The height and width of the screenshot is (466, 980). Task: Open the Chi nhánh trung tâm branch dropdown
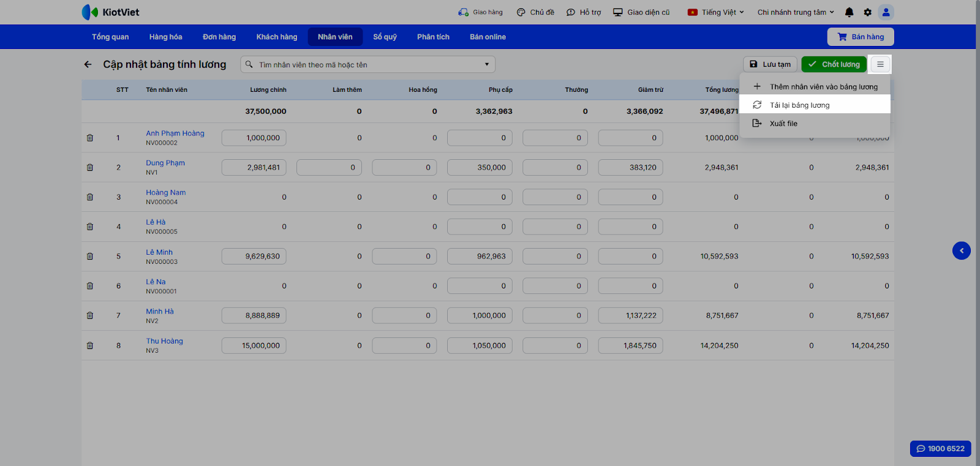(x=796, y=12)
